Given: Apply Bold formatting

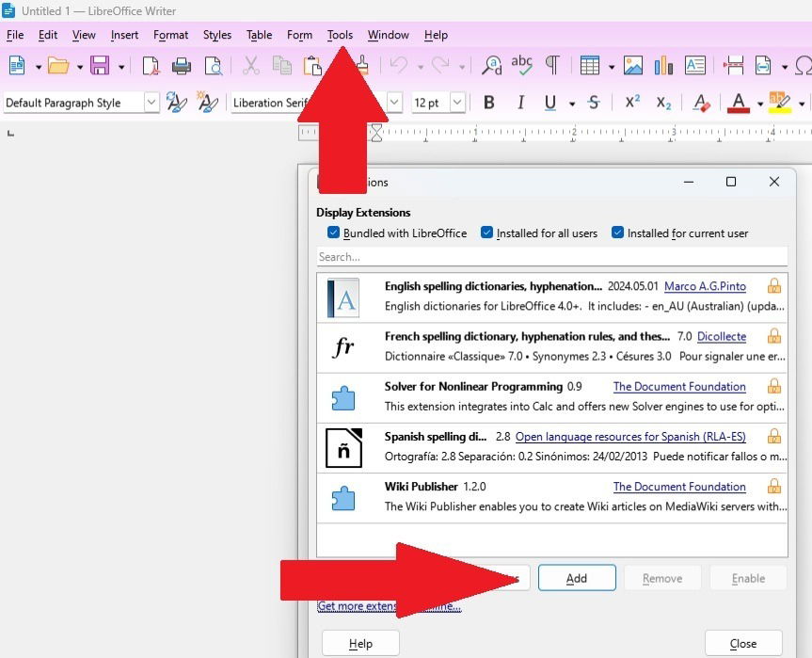Looking at the screenshot, I should click(488, 103).
